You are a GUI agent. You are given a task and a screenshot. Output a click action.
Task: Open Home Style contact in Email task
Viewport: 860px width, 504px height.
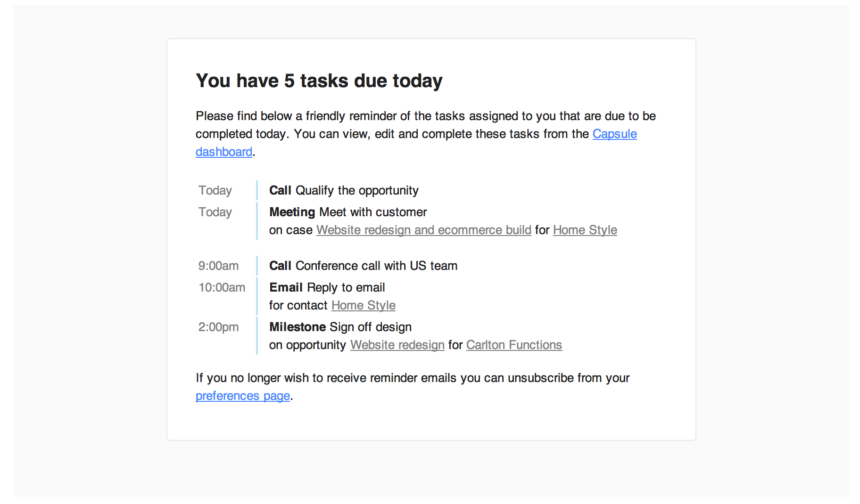363,305
